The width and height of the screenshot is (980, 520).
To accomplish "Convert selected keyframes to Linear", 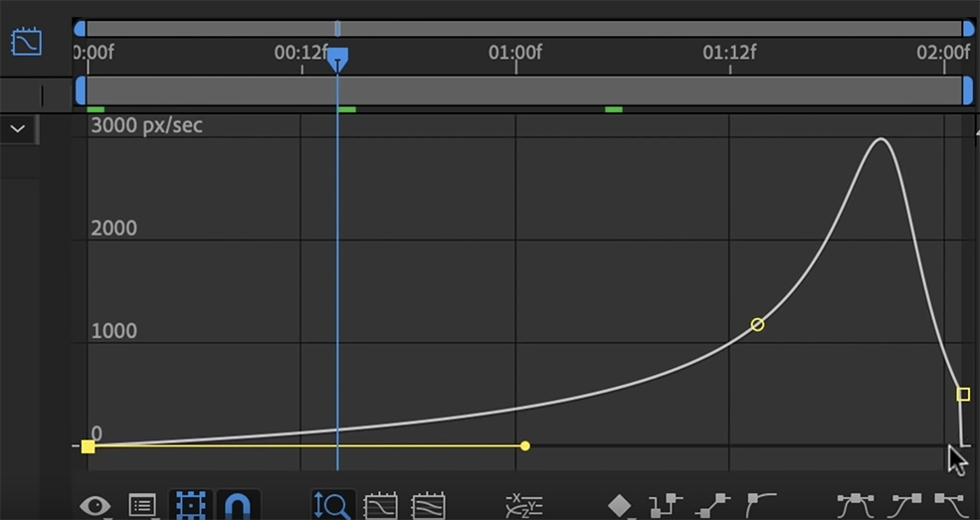I will tap(713, 506).
